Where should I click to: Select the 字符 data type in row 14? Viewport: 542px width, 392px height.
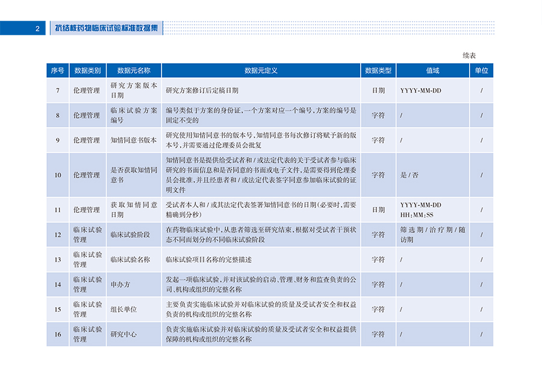point(378,284)
